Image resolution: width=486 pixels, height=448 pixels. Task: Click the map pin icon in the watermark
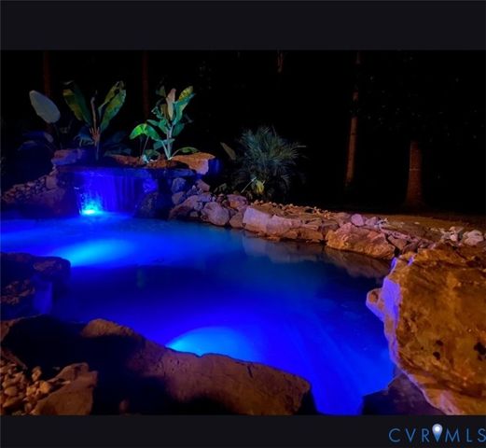(x=437, y=432)
